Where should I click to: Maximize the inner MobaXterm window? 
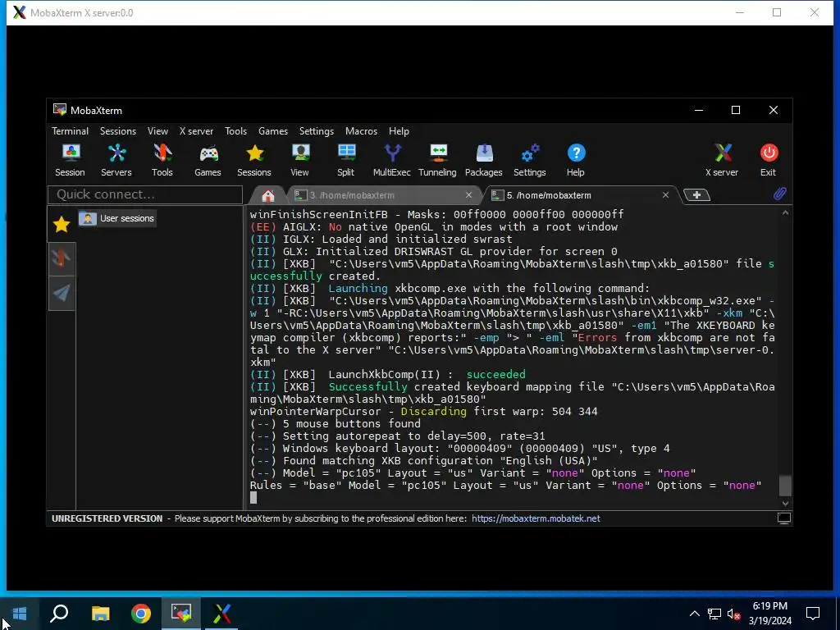(736, 111)
